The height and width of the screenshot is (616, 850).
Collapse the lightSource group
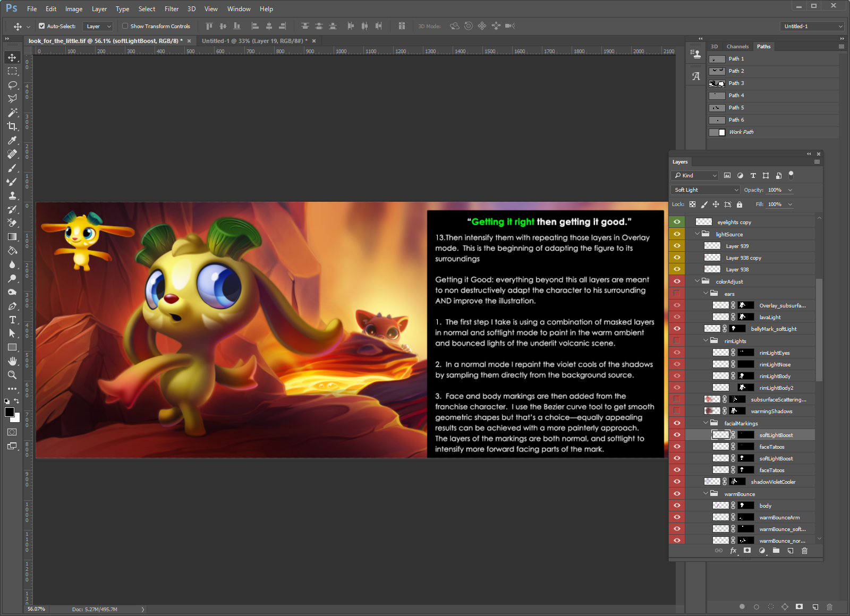[697, 234]
